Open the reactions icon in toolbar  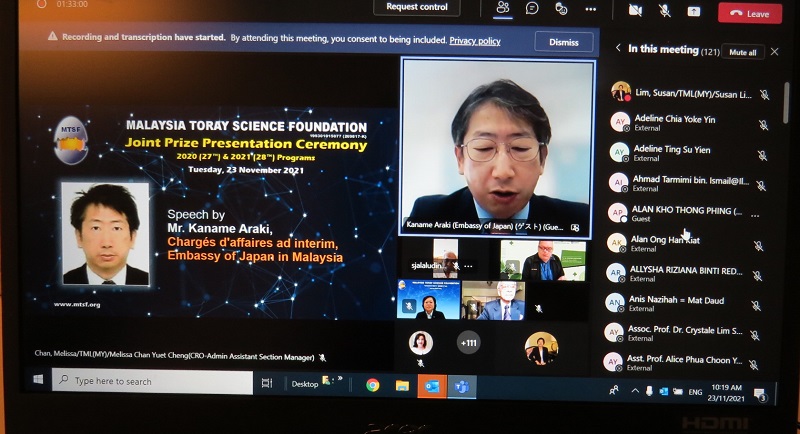[561, 8]
